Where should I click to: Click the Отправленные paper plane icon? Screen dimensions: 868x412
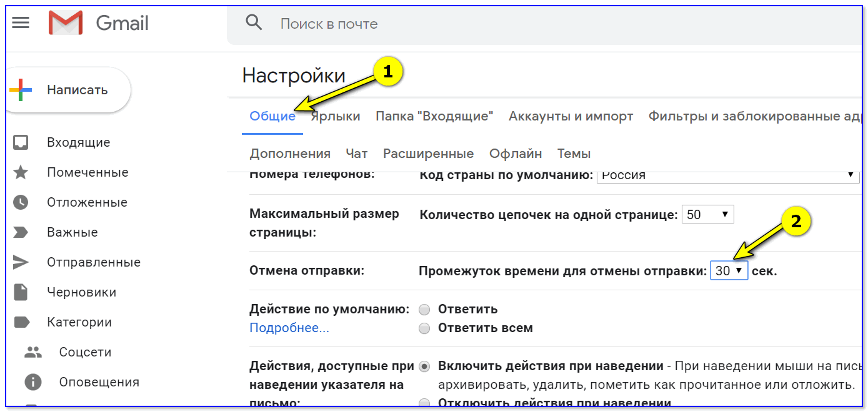[x=21, y=262]
